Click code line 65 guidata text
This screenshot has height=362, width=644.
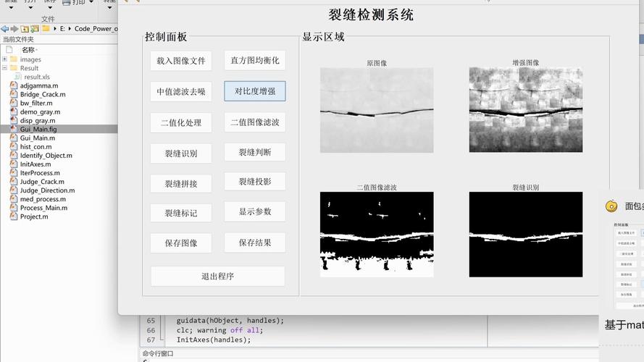coord(230,321)
